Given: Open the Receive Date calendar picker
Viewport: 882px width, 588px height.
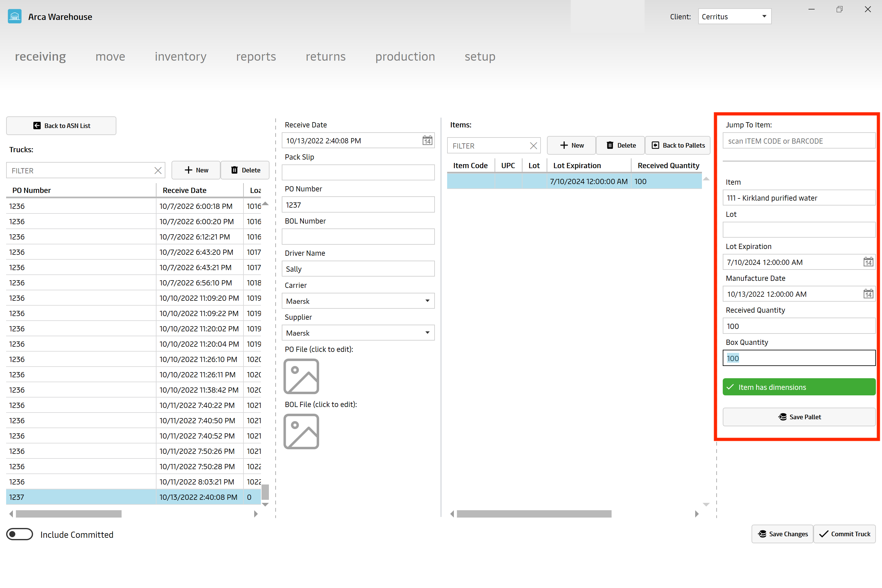Looking at the screenshot, I should click(x=427, y=141).
